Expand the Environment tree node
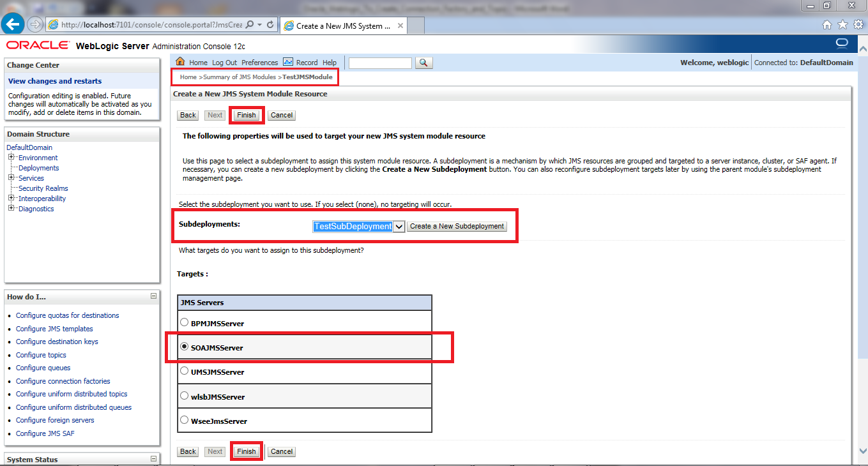 point(11,158)
